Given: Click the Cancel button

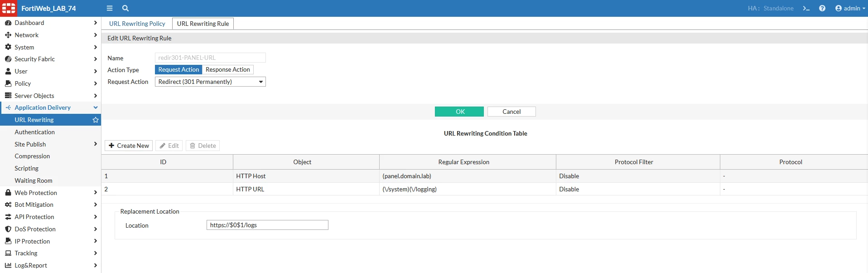Looking at the screenshot, I should coord(511,112).
